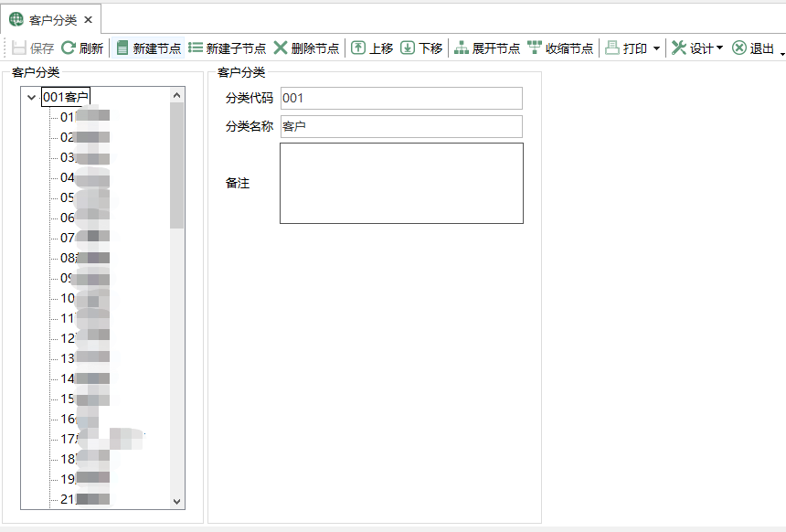Select tree item starting with 06
This screenshot has width=786, height=532.
point(85,218)
